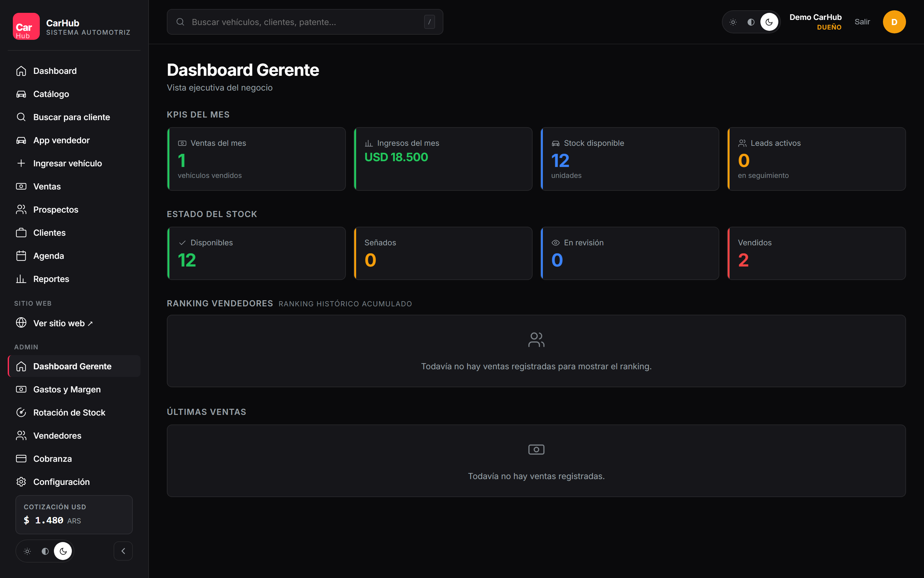Screen dimensions: 924x578
Task: Open Configuración settings
Action: 74,482
